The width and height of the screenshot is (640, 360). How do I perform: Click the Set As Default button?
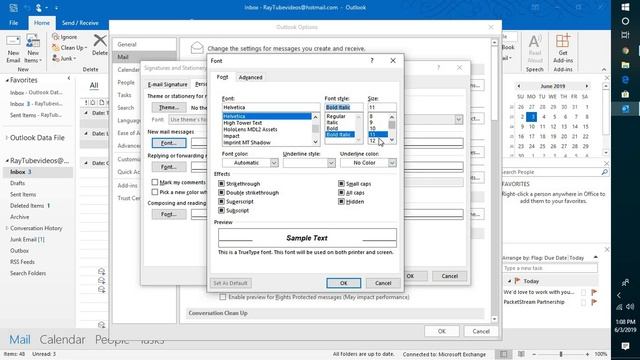coord(230,283)
